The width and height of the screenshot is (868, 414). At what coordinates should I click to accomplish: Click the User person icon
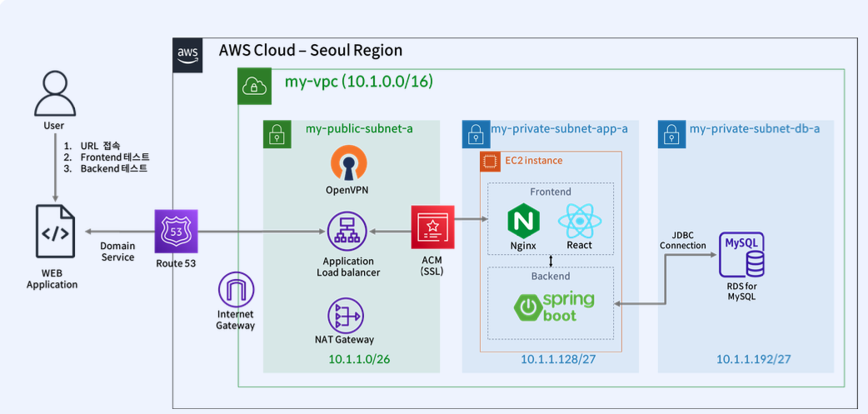pos(55,93)
